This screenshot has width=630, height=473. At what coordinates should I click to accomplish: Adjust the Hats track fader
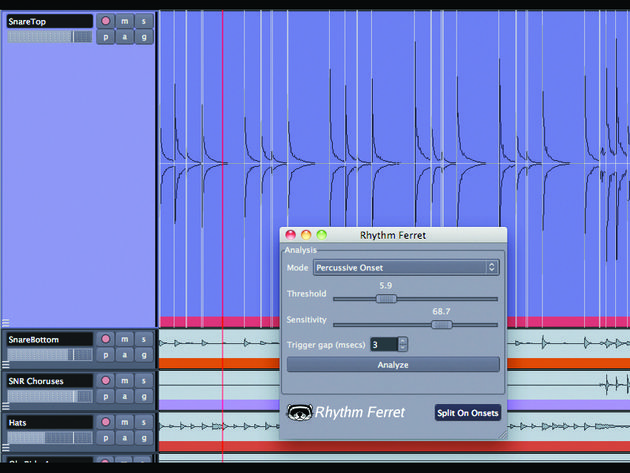49,438
